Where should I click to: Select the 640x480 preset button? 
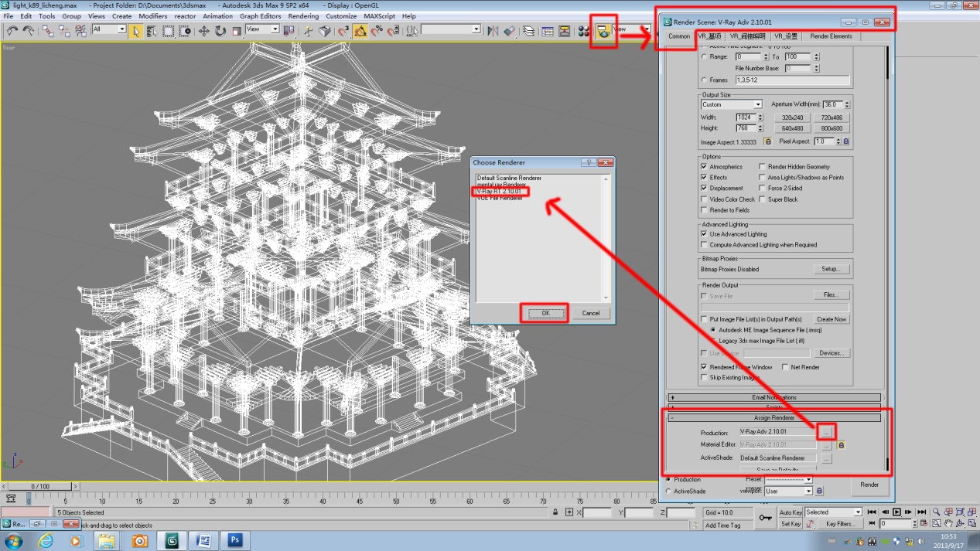[792, 128]
